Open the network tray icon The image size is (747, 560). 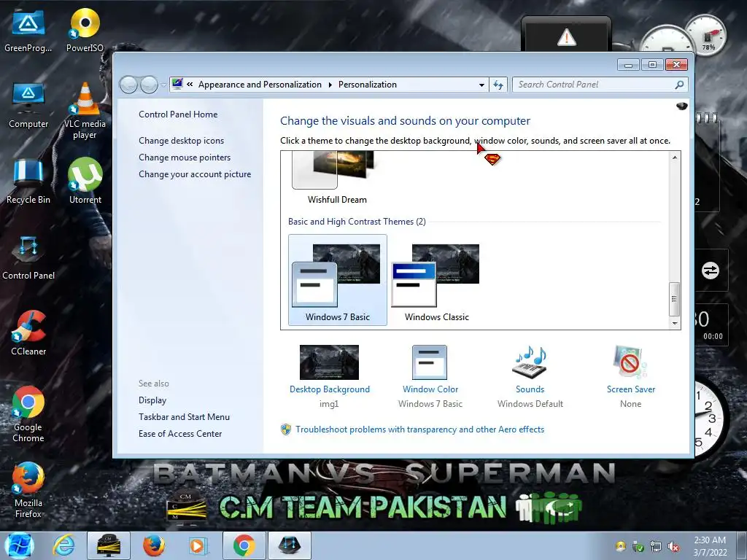coord(656,547)
